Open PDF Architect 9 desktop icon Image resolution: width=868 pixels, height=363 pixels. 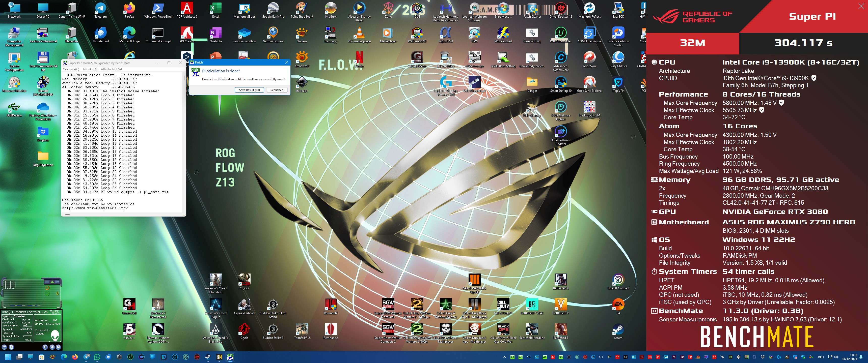[187, 10]
